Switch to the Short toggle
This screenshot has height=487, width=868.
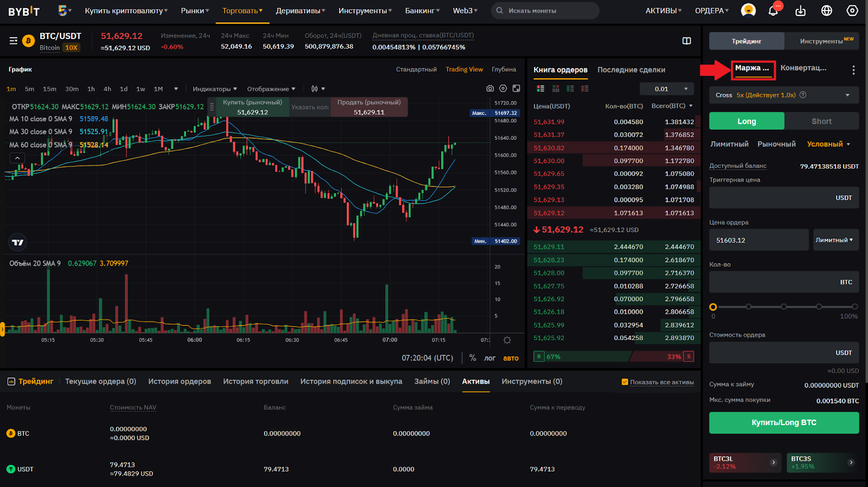pyautogui.click(x=821, y=121)
